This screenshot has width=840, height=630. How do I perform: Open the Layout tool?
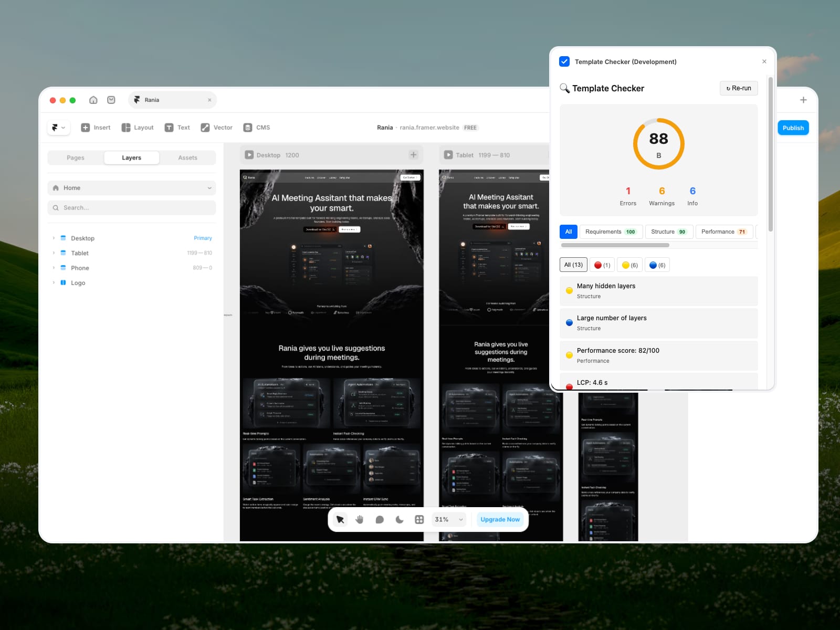click(x=138, y=128)
